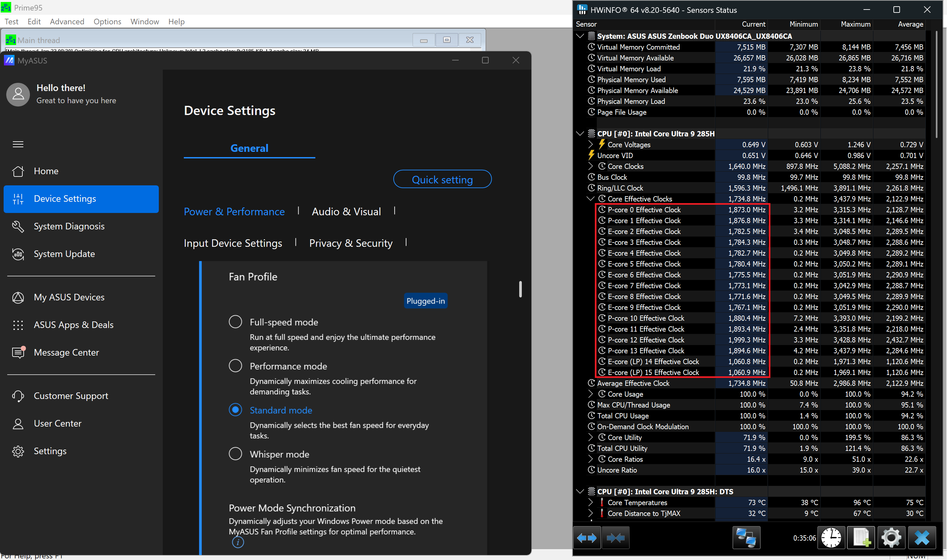Expand Core Ratios row
This screenshot has height=560, width=947.
pyautogui.click(x=591, y=459)
